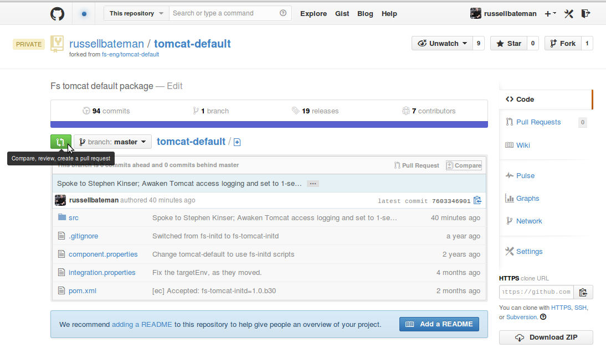Click the Subversion help question icon
Screen dimensions: 606x364
pos(543,317)
